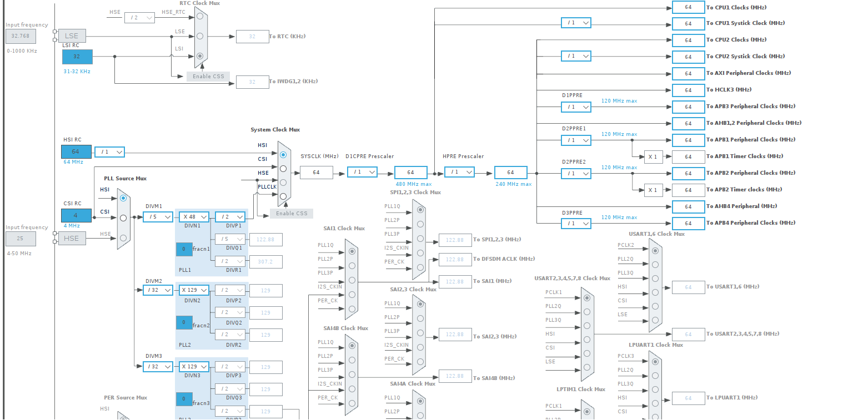Select PLL2P in the SPI1,2,3 Clock Mux

tap(420, 224)
